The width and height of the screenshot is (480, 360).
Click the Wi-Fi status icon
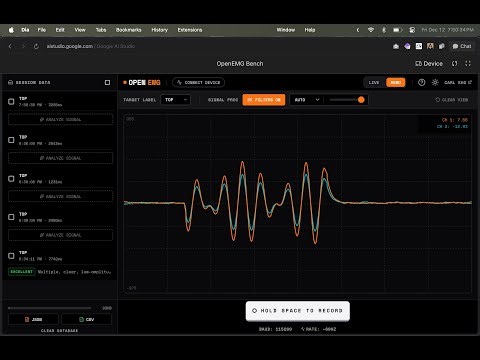[x=371, y=30]
